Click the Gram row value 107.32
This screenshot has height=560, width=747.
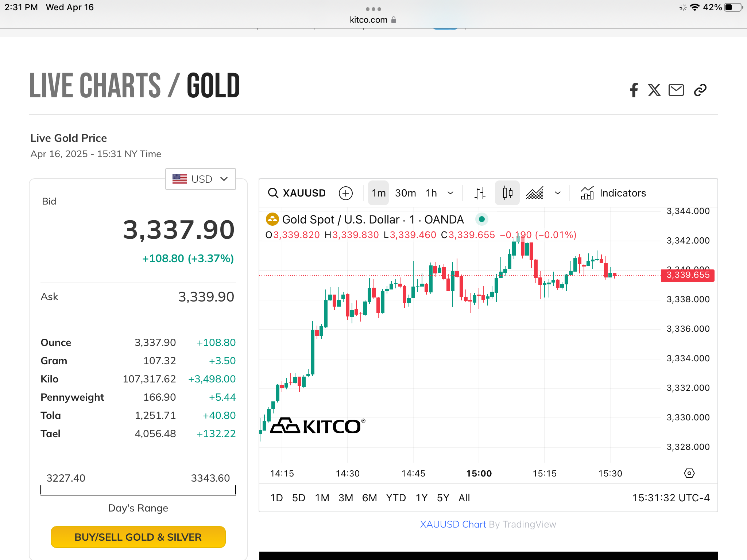(159, 361)
